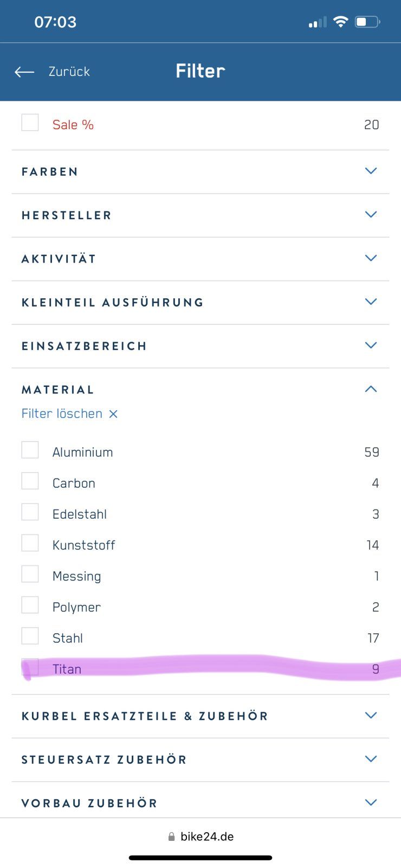Tap the Wi-Fi status icon
The width and height of the screenshot is (401, 868).
340,22
